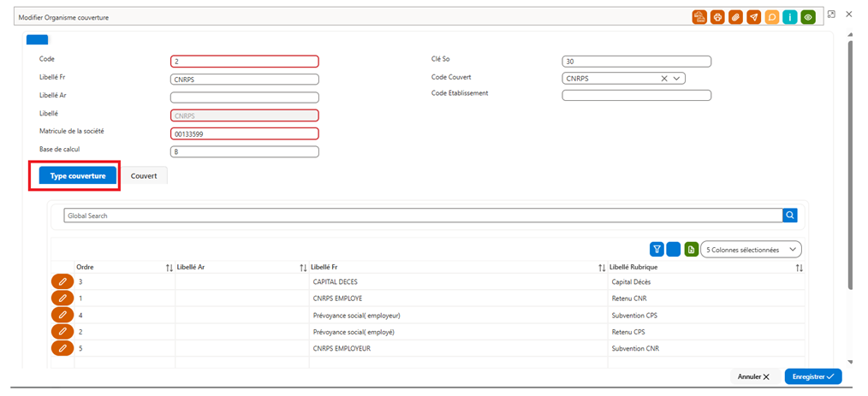The width and height of the screenshot is (868, 396).
Task: Click the Code Etablissement input field
Action: tap(636, 95)
